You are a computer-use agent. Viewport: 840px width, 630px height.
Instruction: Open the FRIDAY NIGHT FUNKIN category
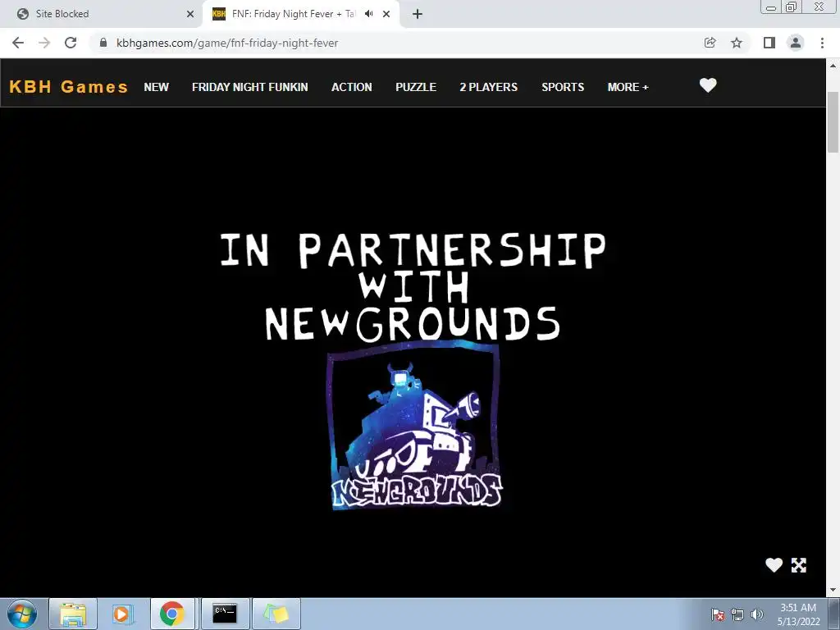click(249, 87)
